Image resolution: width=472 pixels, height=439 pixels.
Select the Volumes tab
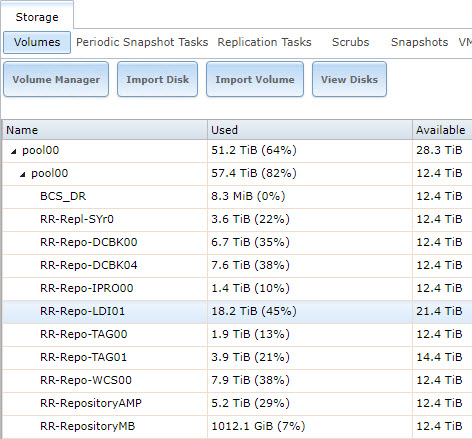(x=37, y=42)
